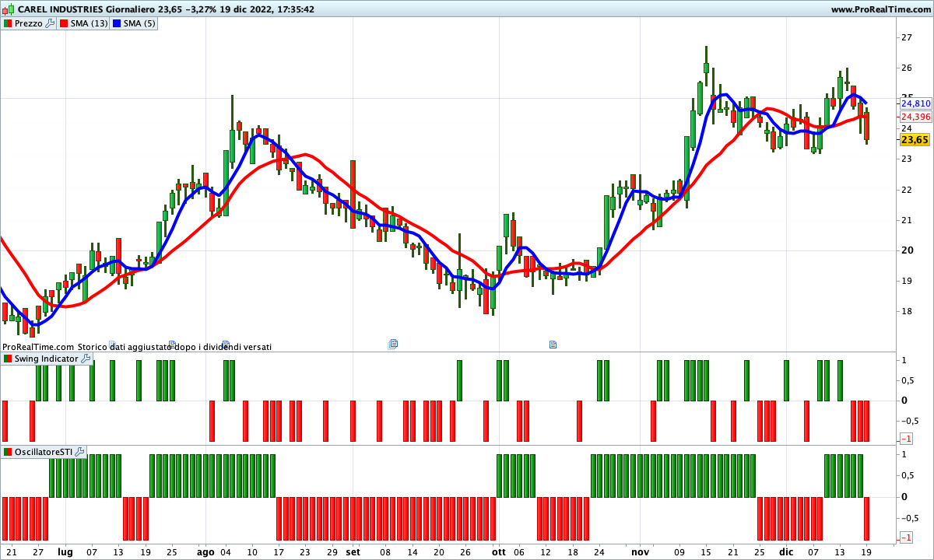Select the OscillatoreSTI panel label

click(x=44, y=451)
